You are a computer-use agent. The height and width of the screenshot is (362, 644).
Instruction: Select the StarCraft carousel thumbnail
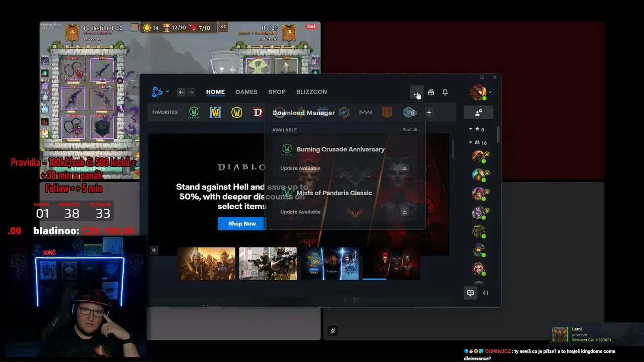click(x=330, y=263)
